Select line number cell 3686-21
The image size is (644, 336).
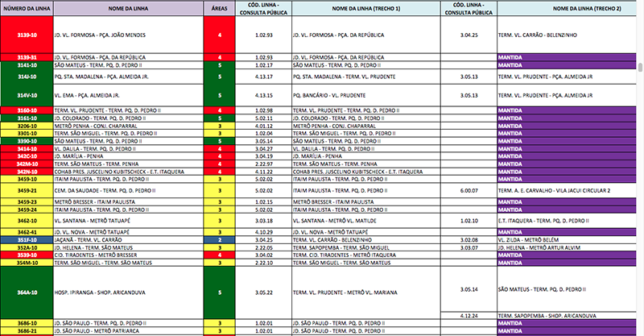(x=27, y=331)
